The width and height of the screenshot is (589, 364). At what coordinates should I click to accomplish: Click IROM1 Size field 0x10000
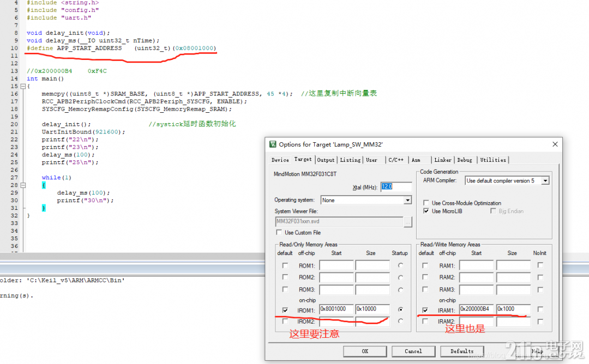pos(372,309)
